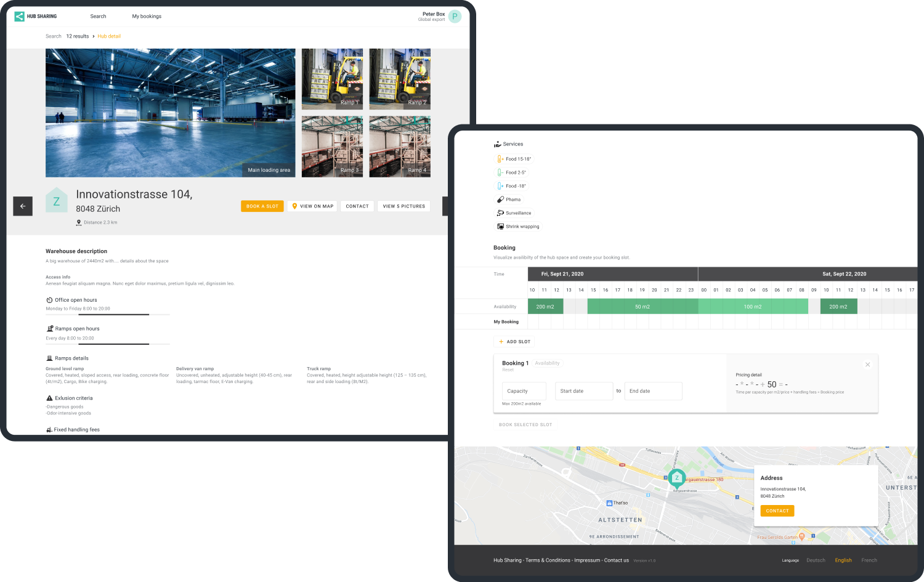Close the Booking 1 card
This screenshot has height=582, width=924.
867,365
